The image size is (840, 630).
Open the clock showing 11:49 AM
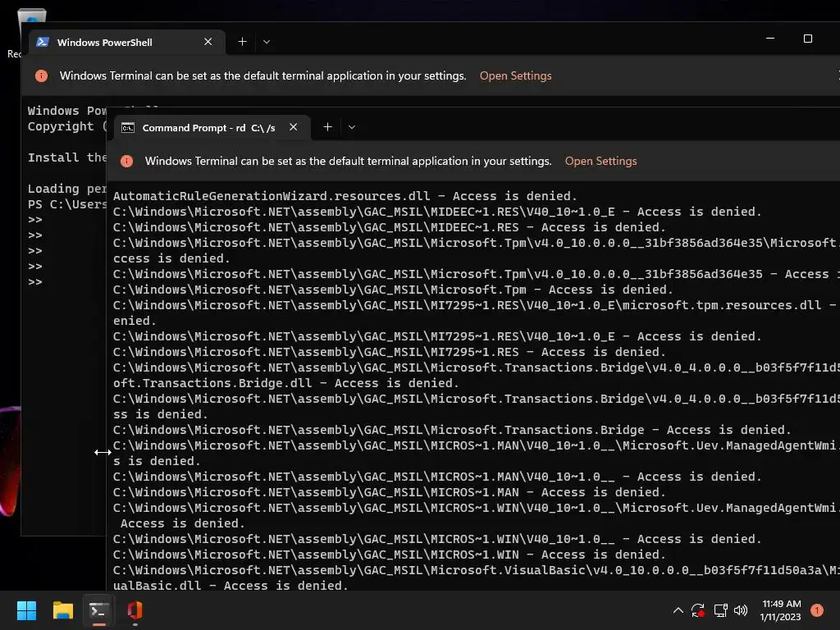[x=781, y=610]
